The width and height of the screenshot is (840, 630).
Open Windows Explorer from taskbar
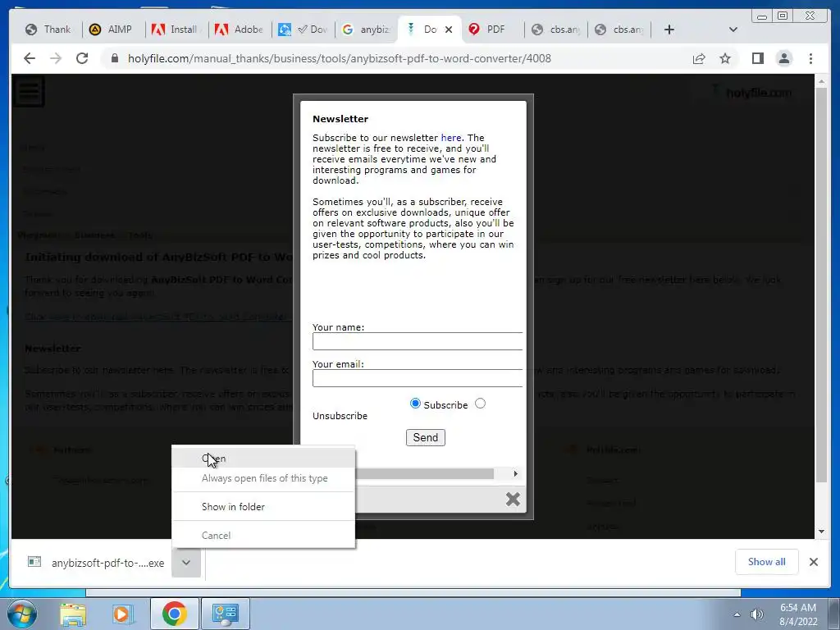pos(73,614)
